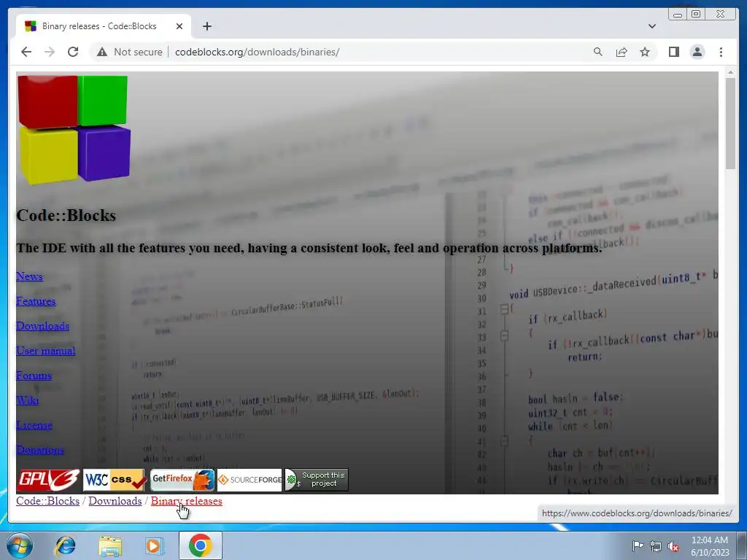
Task: Click the Code::Blocks heading text
Action: pos(66,215)
